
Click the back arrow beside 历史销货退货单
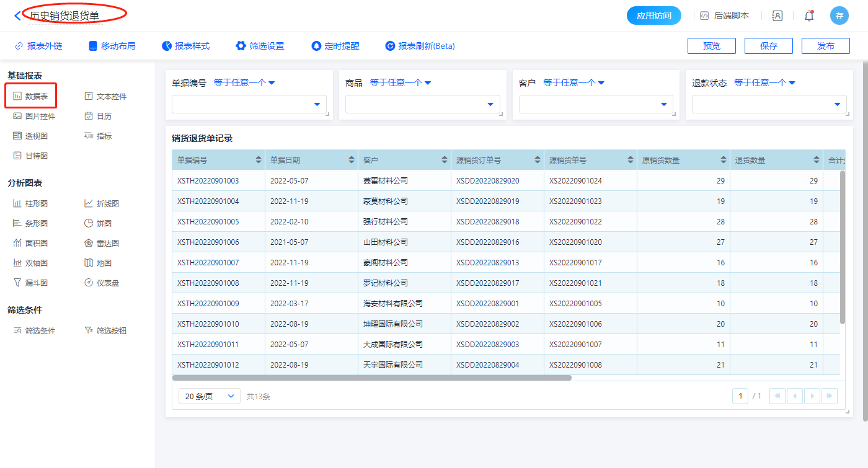coord(17,16)
